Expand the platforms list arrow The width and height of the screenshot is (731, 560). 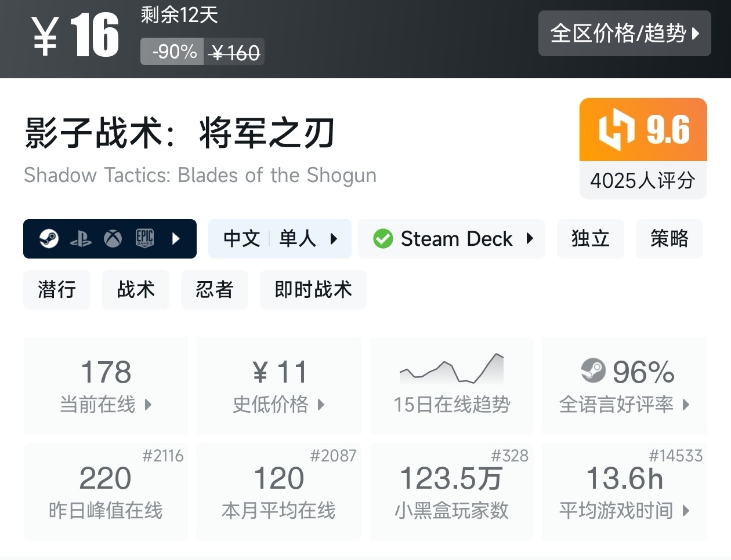(176, 239)
